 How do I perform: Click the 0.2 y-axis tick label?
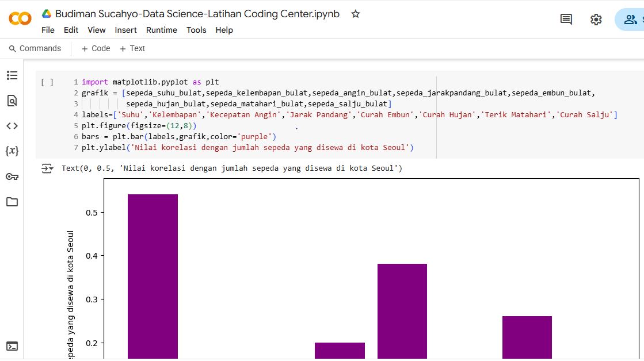(x=92, y=343)
